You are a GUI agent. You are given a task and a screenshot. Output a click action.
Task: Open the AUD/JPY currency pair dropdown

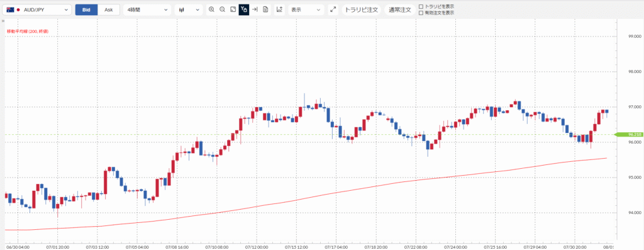pos(36,10)
